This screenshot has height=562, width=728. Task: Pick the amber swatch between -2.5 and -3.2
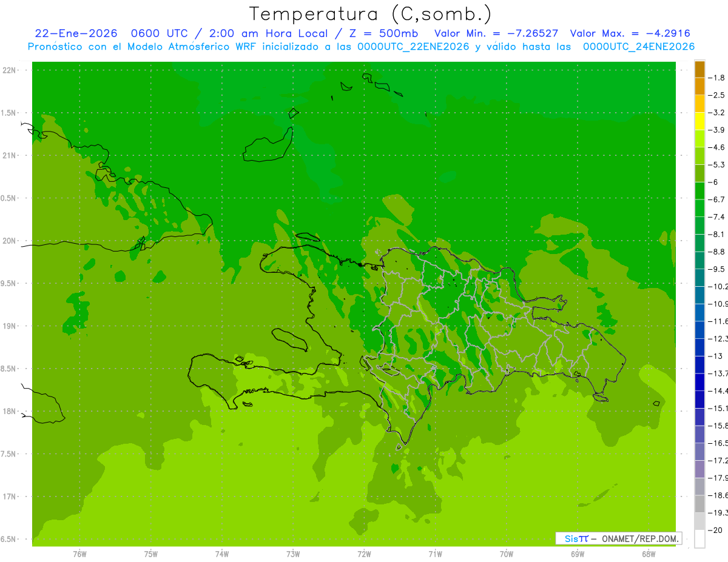699,104
